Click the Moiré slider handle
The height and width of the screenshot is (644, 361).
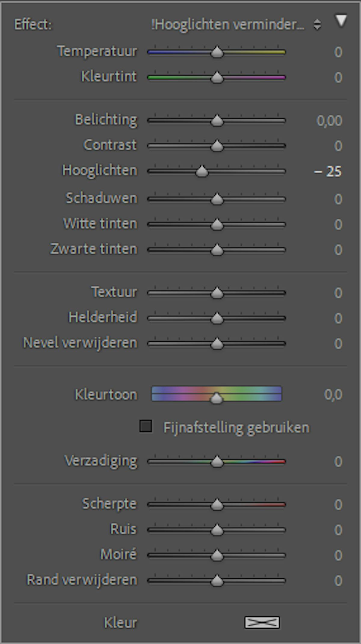coord(217,555)
